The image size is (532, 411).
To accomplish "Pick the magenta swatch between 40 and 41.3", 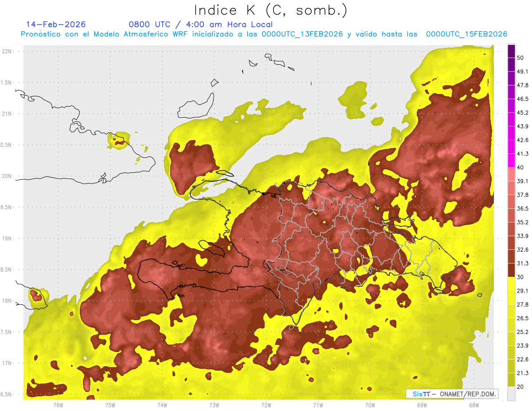I will (x=511, y=160).
